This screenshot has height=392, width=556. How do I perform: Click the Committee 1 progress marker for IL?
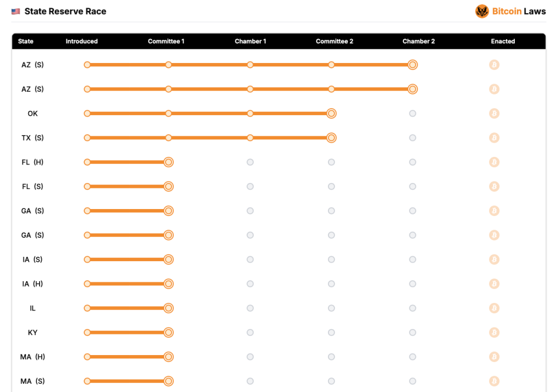[168, 308]
